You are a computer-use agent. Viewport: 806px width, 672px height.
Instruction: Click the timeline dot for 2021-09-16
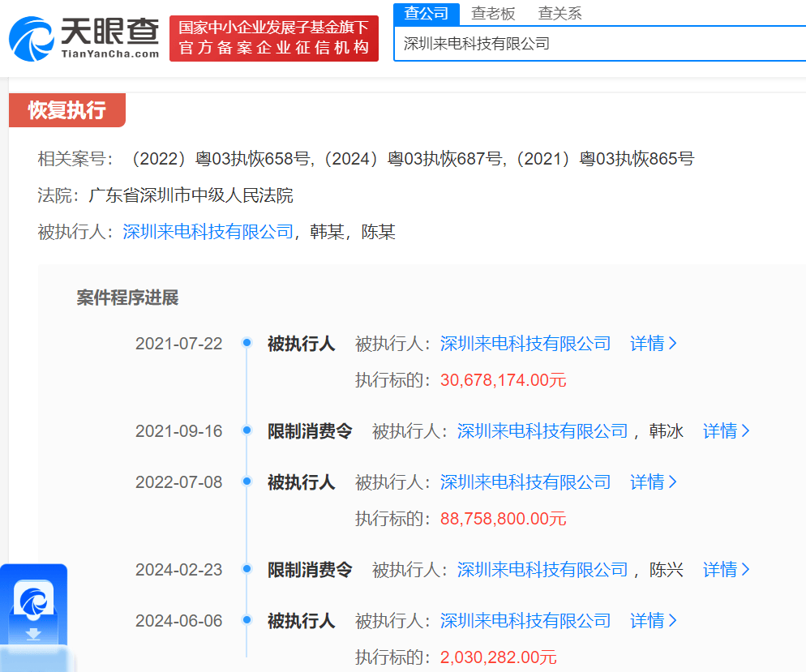[x=247, y=431]
